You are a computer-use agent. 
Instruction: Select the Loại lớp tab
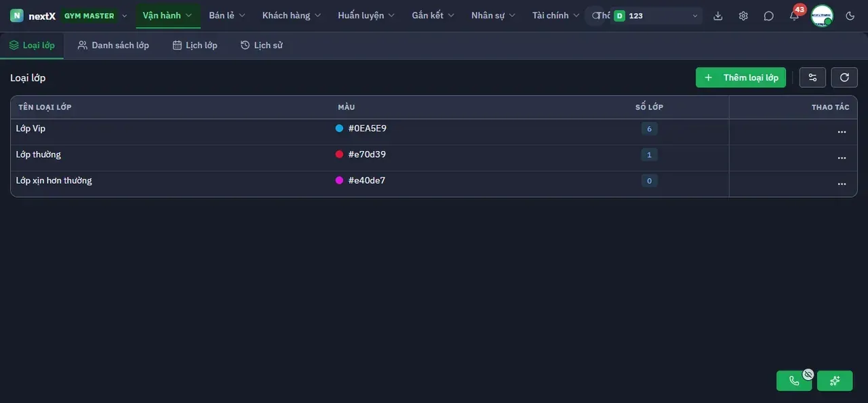32,45
